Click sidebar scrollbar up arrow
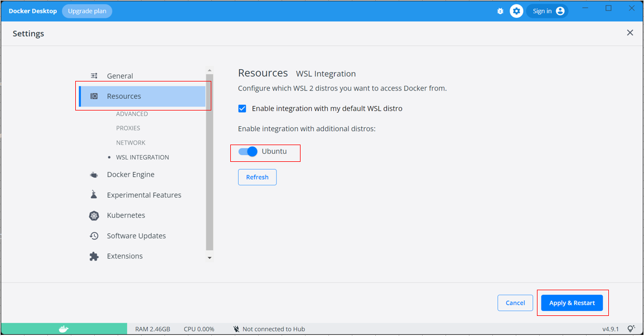Image resolution: width=644 pixels, height=336 pixels. point(210,70)
